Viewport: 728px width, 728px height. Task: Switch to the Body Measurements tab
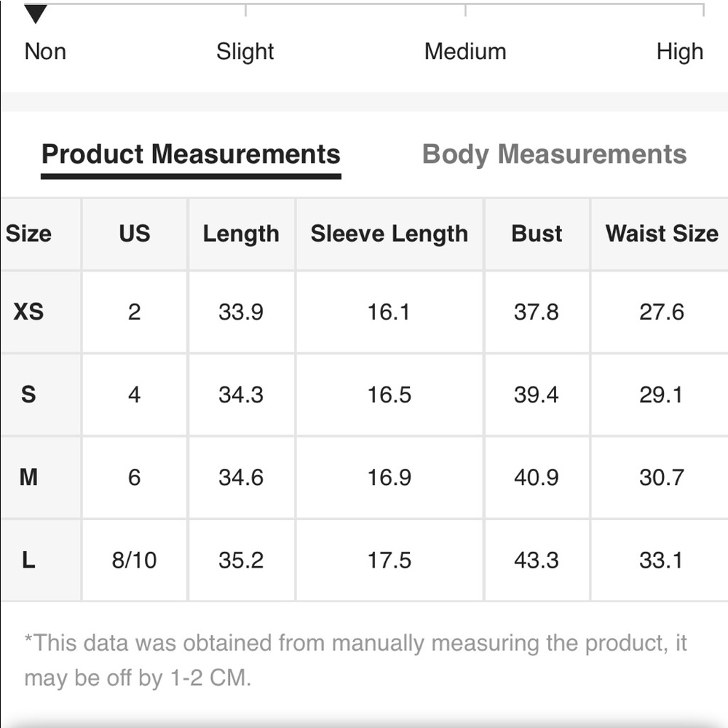coord(554,154)
